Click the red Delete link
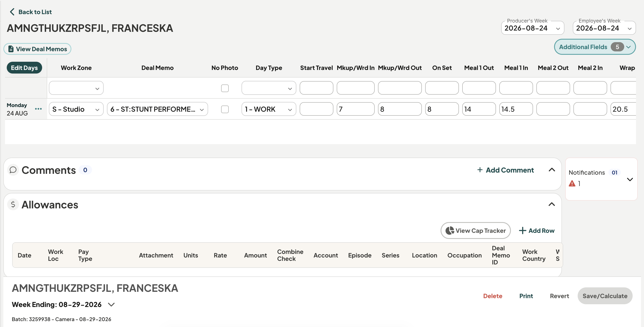 (x=493, y=296)
